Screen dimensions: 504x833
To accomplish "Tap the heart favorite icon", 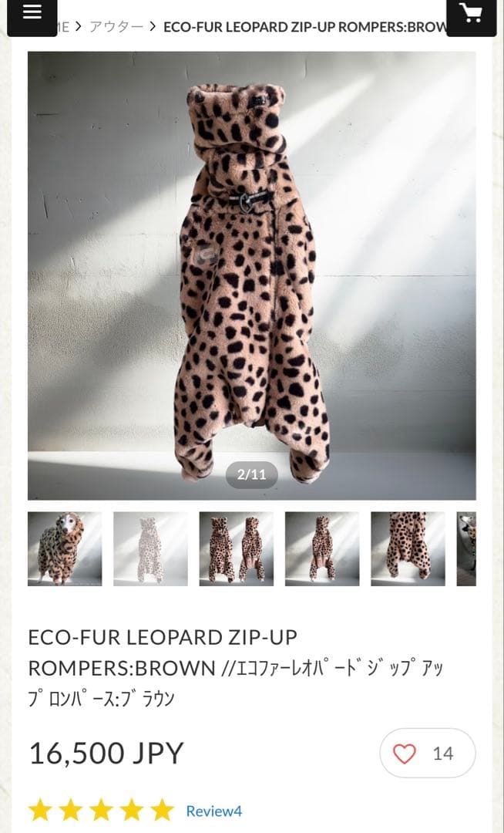I will (405, 754).
